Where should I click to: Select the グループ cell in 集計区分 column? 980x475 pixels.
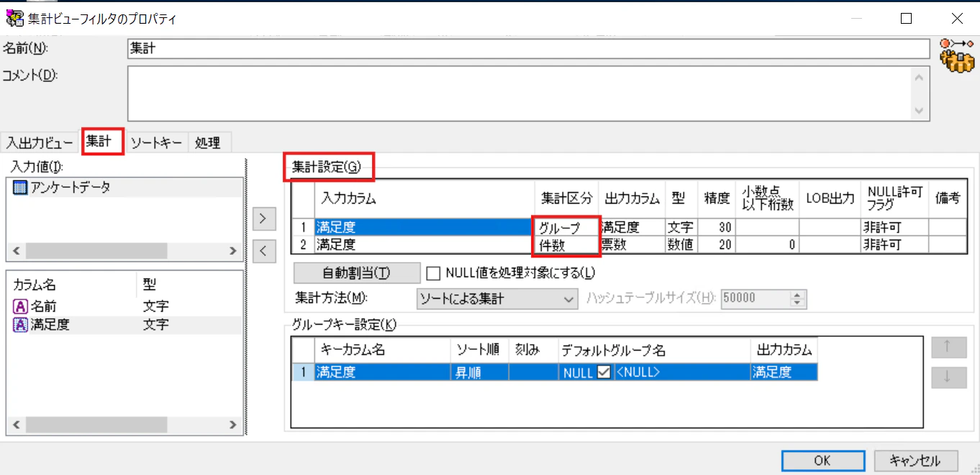click(x=567, y=227)
